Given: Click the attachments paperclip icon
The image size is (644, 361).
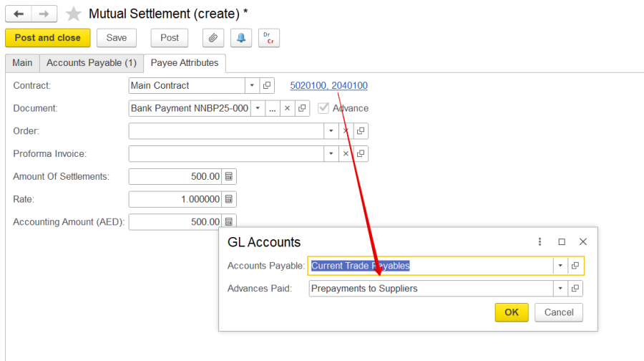Looking at the screenshot, I should [x=213, y=38].
